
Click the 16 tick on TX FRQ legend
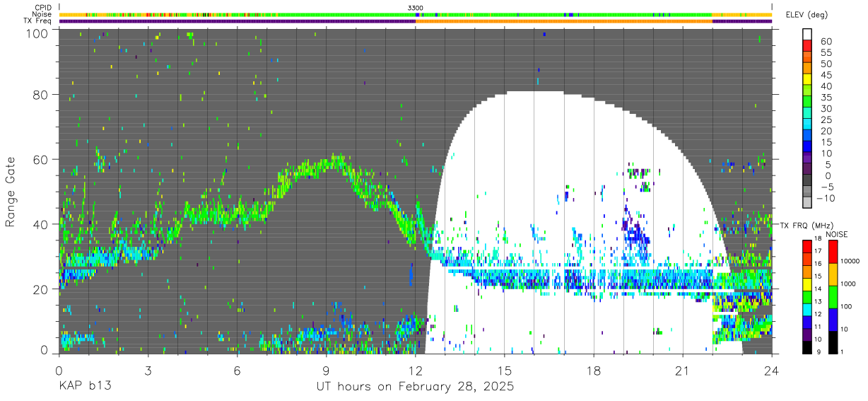[x=818, y=263]
